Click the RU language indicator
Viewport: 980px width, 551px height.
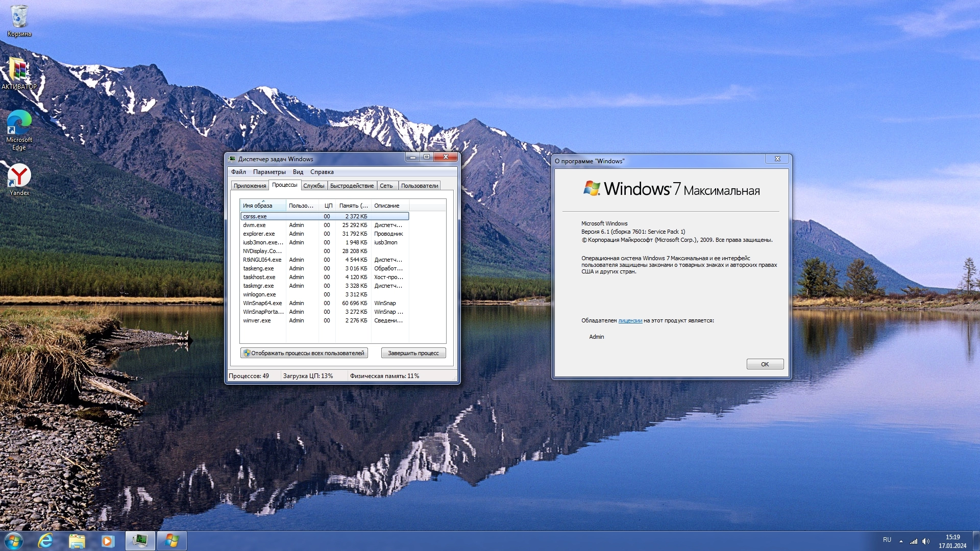click(x=887, y=540)
